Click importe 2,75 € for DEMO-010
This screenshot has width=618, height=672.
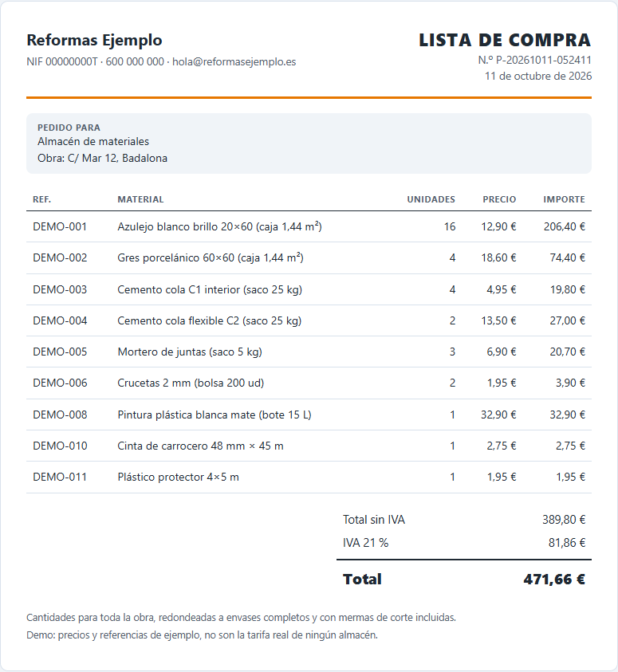[570, 446]
